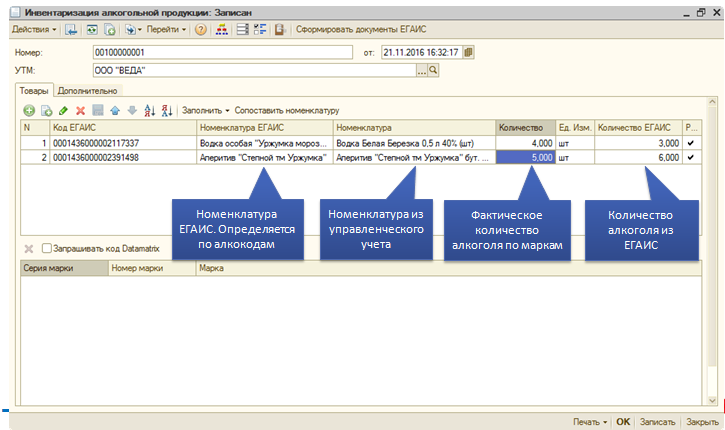The height and width of the screenshot is (430, 725).
Task: Switch to the Товары tab
Action: click(x=33, y=91)
